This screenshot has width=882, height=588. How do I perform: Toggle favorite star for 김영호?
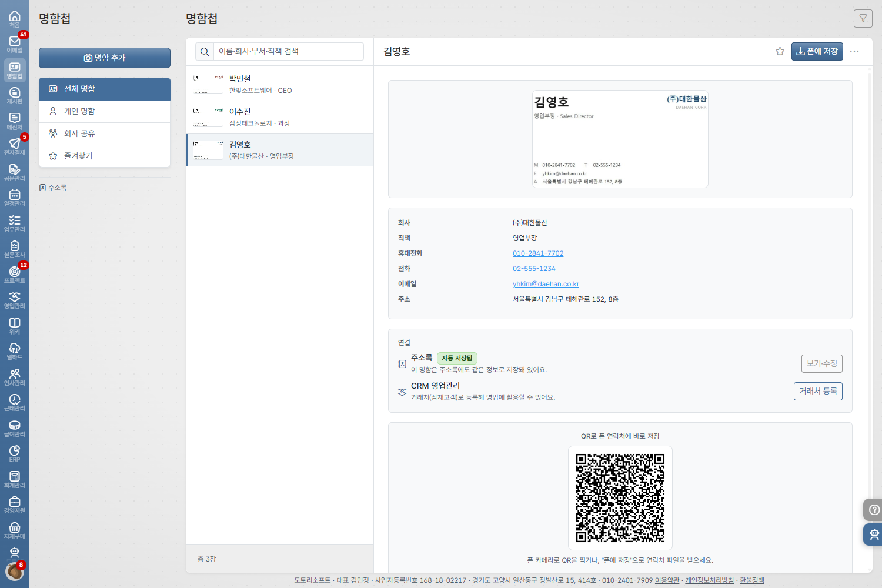coord(780,51)
